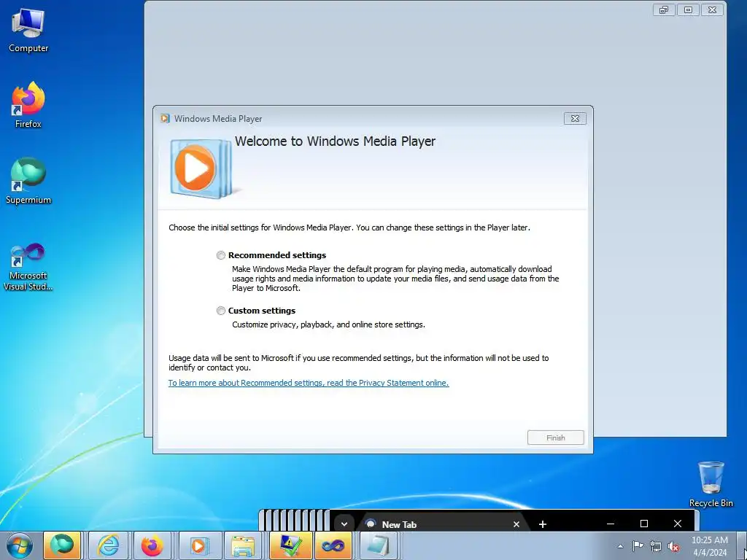Image resolution: width=747 pixels, height=560 pixels.
Task: Open the Supermium desktop shortcut
Action: click(28, 181)
